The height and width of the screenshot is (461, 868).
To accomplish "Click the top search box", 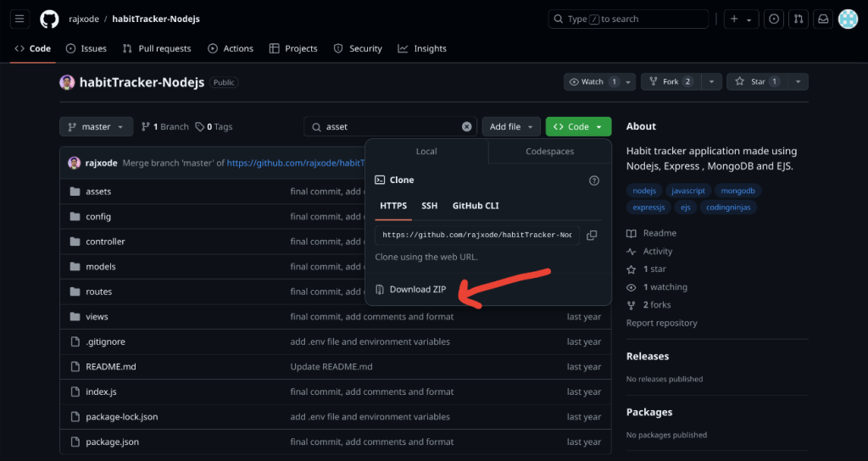I will (627, 19).
